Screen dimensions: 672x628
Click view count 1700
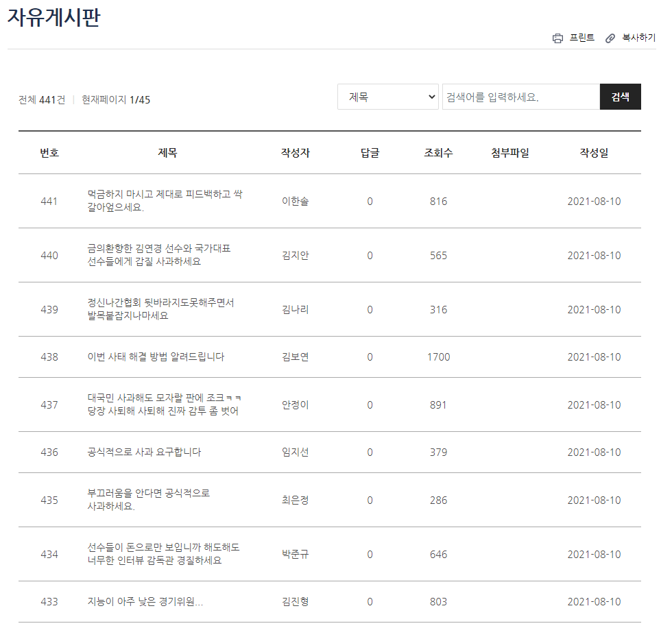coord(438,357)
